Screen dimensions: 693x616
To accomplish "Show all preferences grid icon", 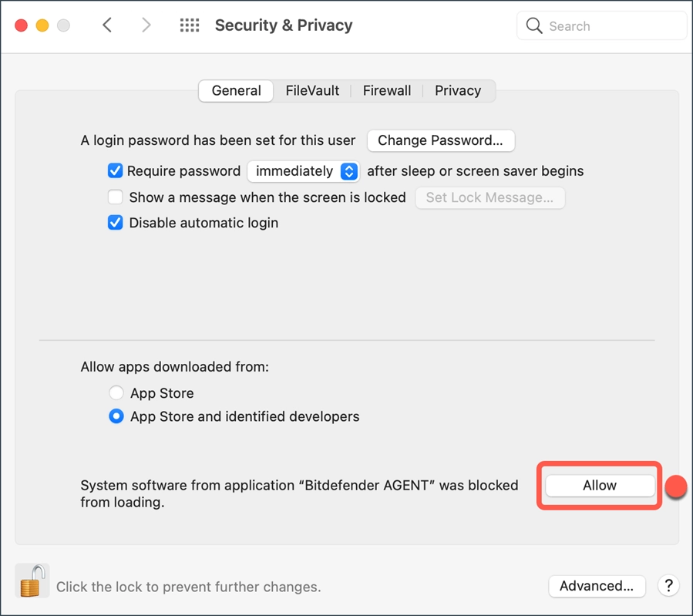I will (x=190, y=25).
